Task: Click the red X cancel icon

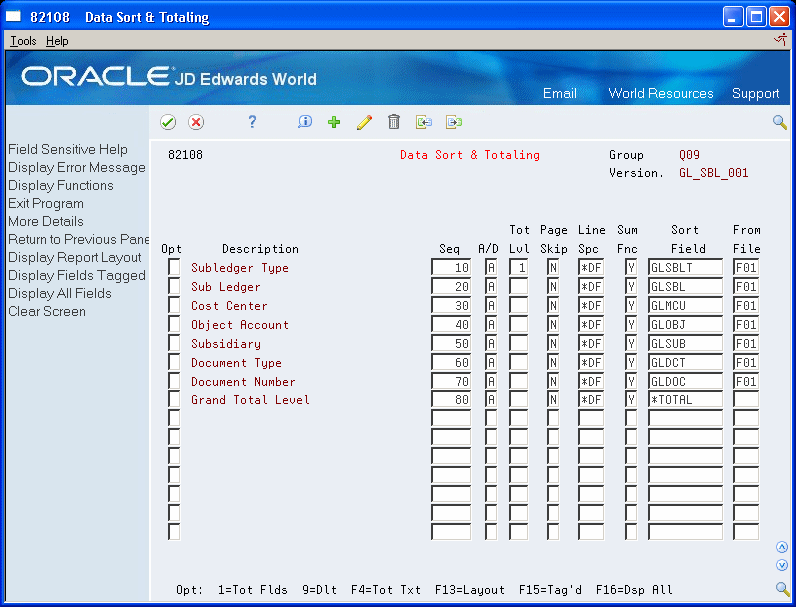Action: pos(196,122)
